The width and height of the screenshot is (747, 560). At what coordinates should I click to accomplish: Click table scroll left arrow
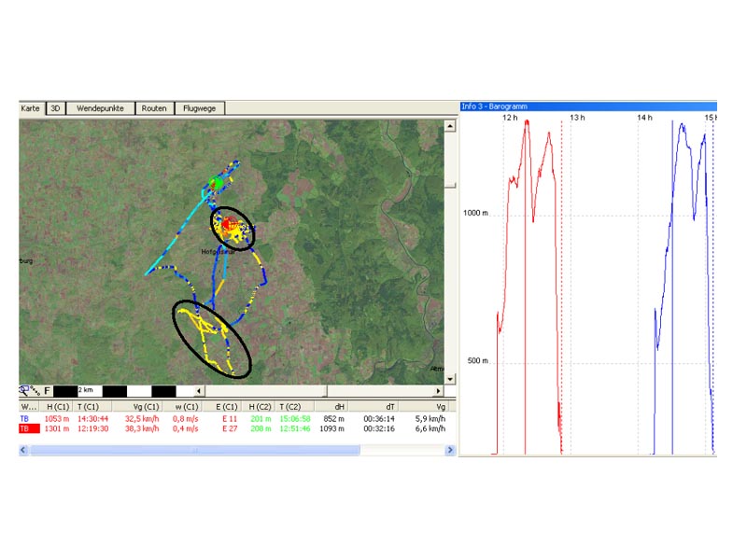click(23, 450)
